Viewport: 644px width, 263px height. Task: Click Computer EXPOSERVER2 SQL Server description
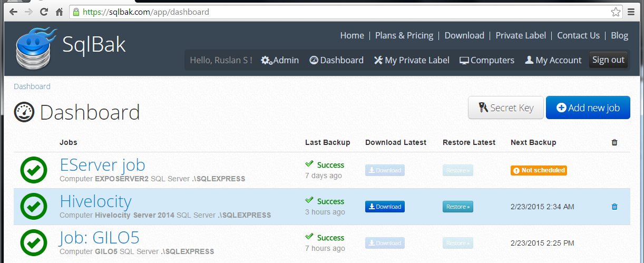152,179
